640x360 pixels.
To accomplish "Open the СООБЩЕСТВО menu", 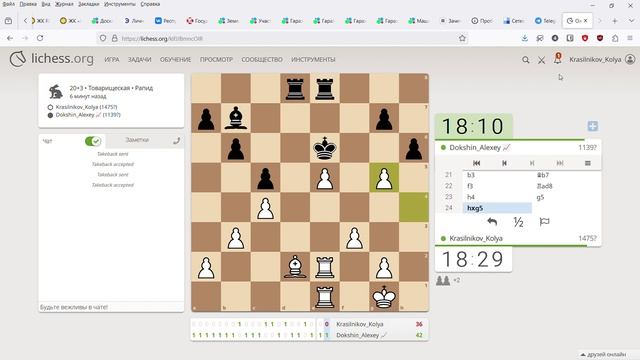I will [x=262, y=60].
